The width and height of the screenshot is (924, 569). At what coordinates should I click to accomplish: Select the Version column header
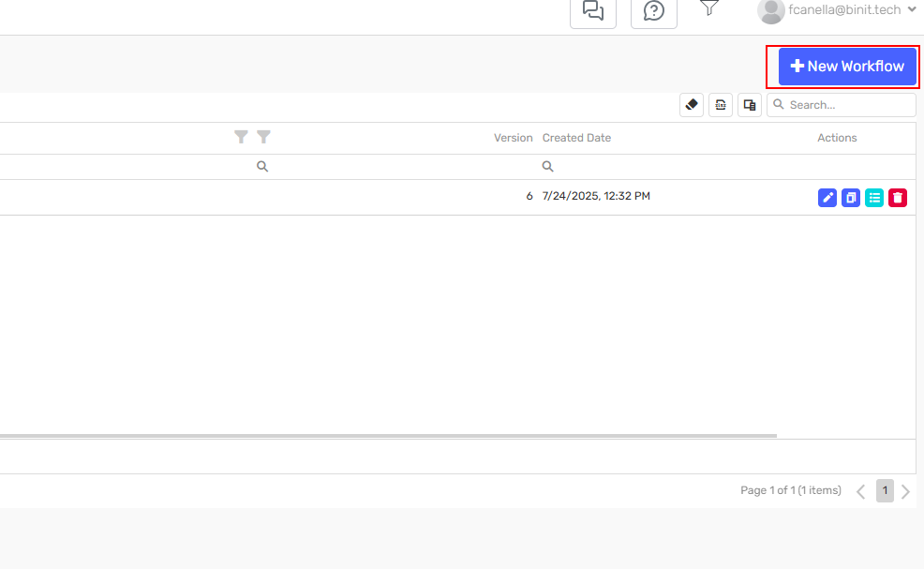513,137
